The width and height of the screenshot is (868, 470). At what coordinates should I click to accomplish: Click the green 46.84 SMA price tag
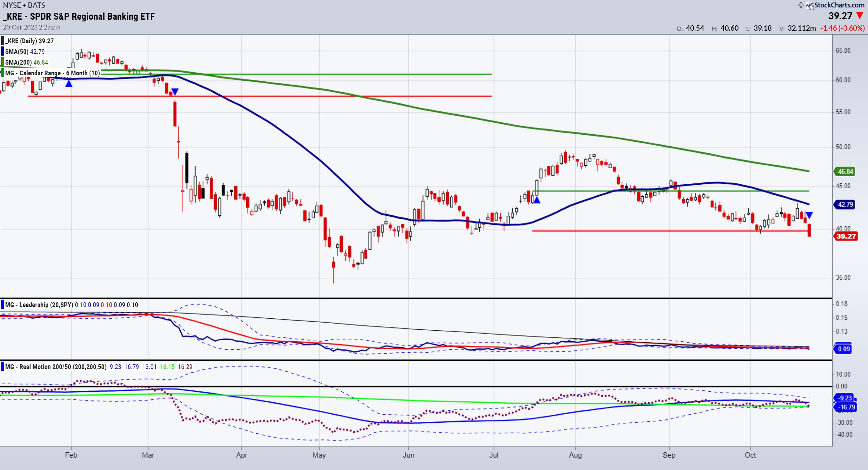click(845, 171)
